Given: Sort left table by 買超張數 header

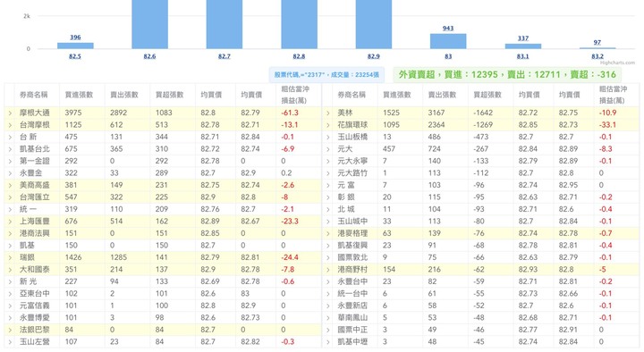Looking at the screenshot, I should click(x=169, y=95).
